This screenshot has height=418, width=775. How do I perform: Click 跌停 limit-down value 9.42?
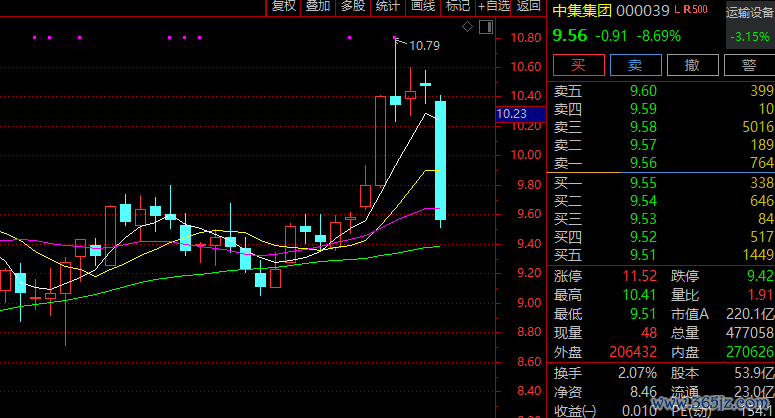[x=761, y=276]
